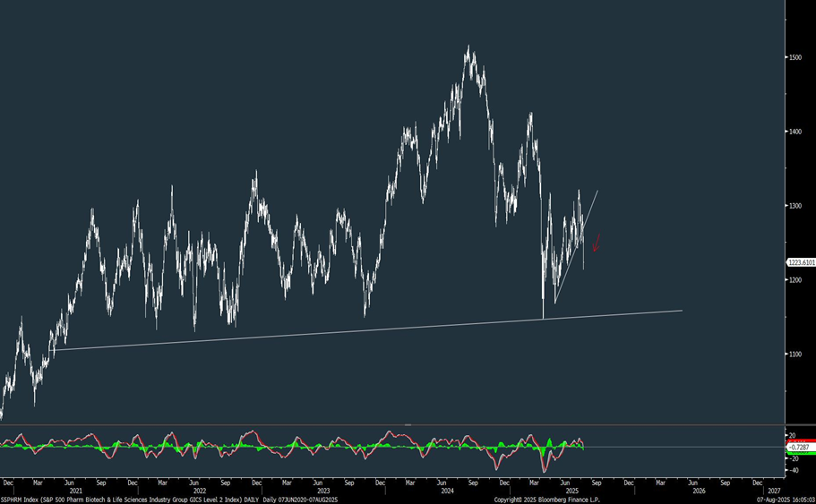Screen dimensions: 816x504
Task: Click the -40 label on oscillator axis
Action: [x=794, y=468]
